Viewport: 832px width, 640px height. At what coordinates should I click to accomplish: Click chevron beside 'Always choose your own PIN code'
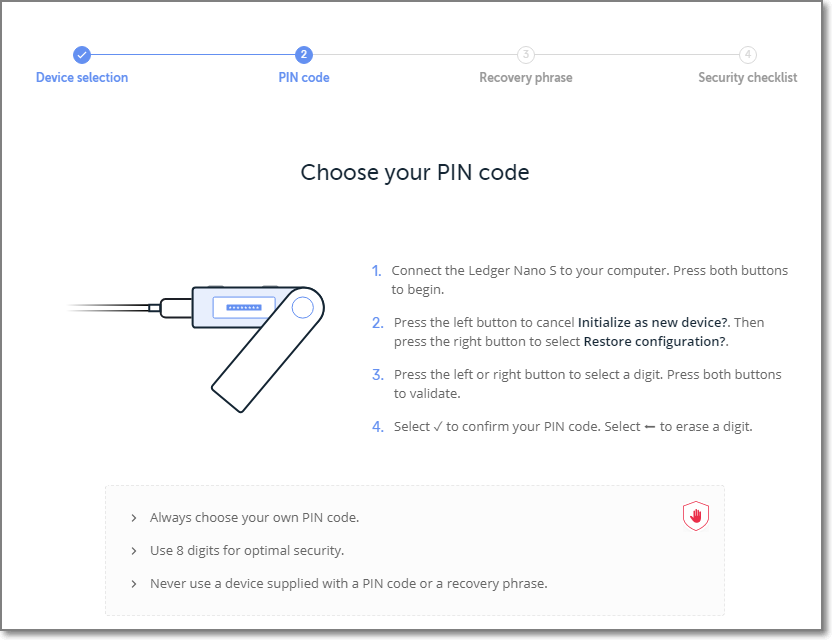pos(134,518)
